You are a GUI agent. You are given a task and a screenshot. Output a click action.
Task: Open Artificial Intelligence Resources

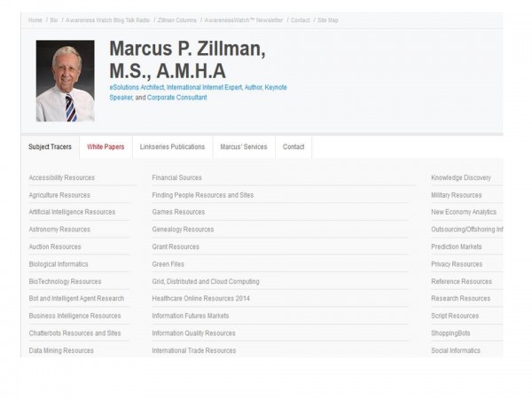click(x=72, y=212)
